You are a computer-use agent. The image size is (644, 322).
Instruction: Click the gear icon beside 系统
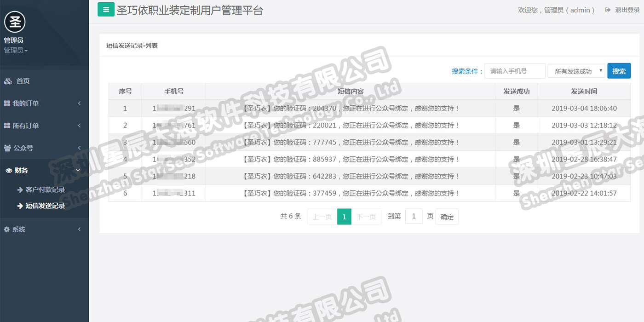pyautogui.click(x=6, y=229)
